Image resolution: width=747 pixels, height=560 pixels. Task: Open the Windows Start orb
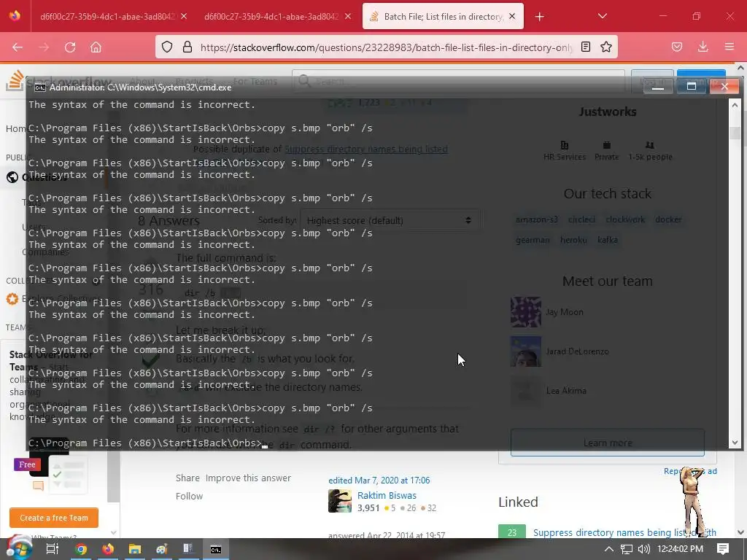tap(18, 548)
